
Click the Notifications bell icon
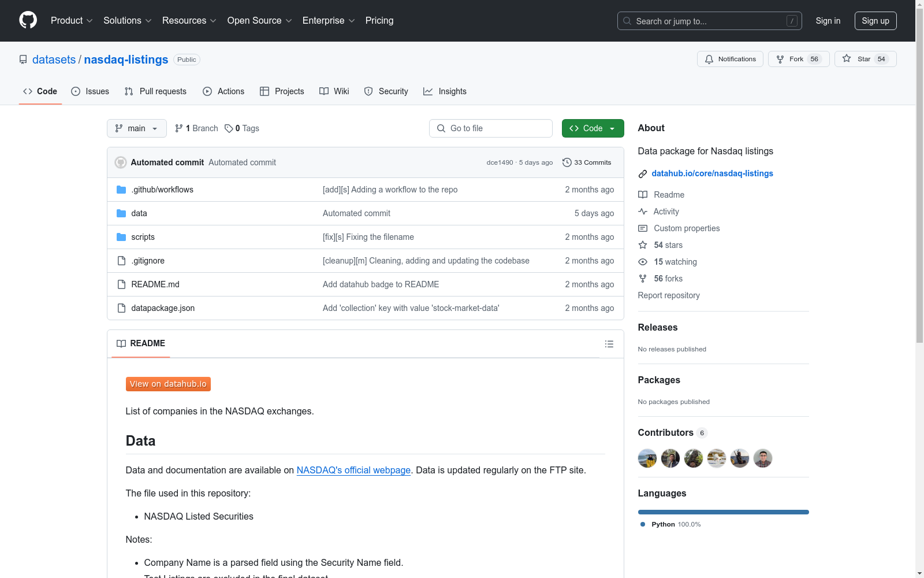[709, 59]
